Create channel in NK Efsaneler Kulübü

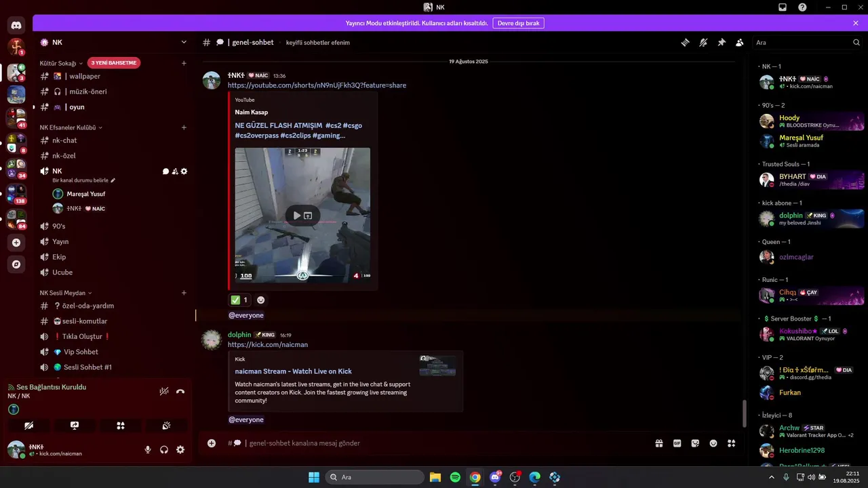click(x=184, y=127)
